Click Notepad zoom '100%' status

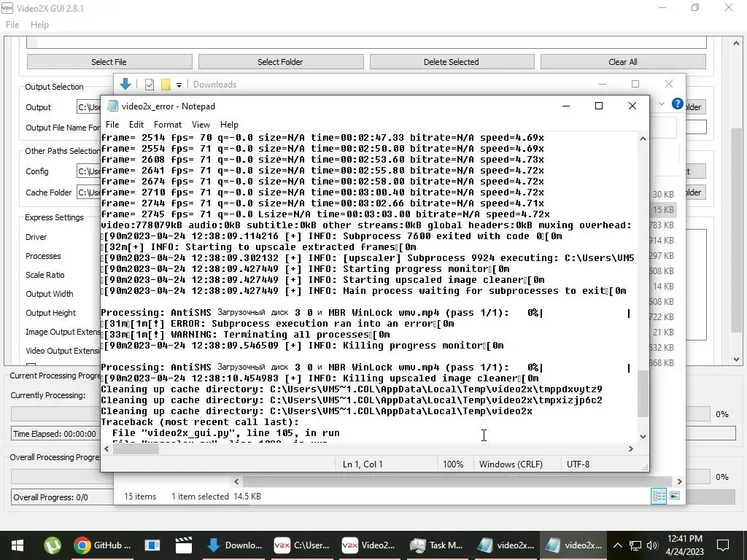point(453,464)
